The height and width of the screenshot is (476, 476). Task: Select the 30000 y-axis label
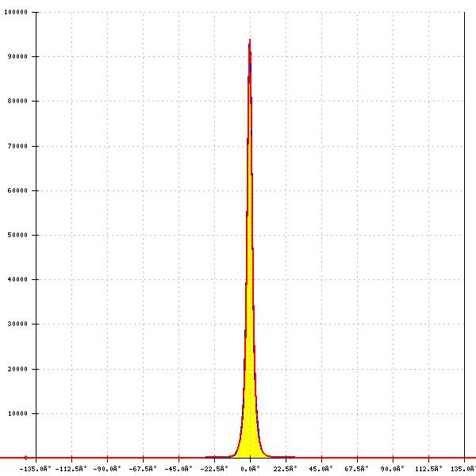pyautogui.click(x=17, y=324)
